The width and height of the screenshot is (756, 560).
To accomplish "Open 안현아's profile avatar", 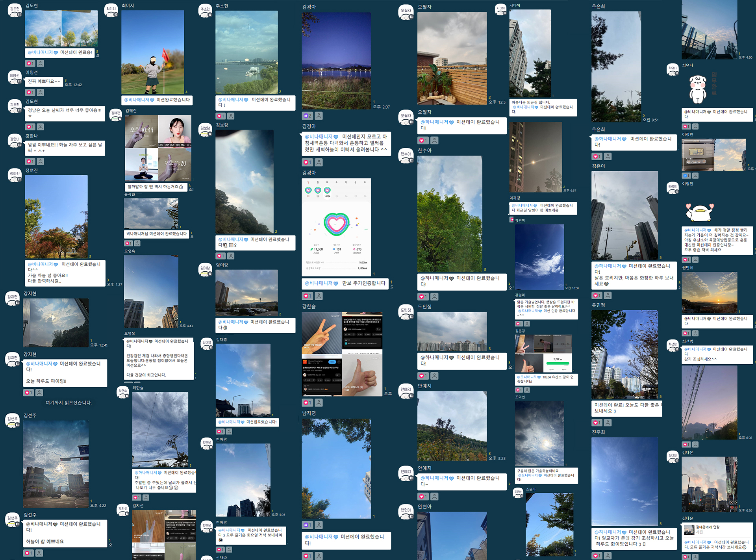I will tap(406, 511).
